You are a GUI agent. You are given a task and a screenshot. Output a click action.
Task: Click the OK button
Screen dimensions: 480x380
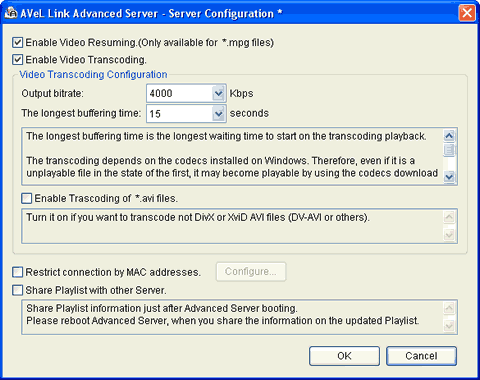tap(344, 356)
